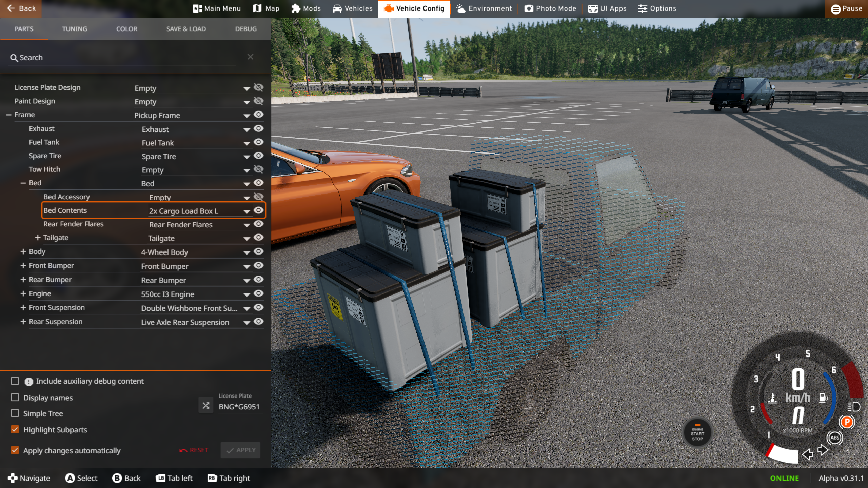Uncheck Highlight Subparts checkbox
Image resolution: width=868 pixels, height=488 pixels.
click(15, 429)
